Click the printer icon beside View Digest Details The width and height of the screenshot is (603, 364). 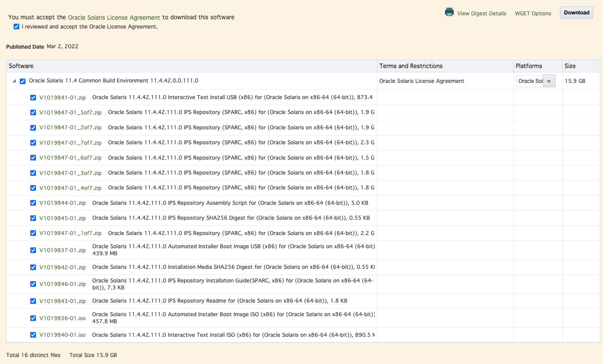[449, 12]
